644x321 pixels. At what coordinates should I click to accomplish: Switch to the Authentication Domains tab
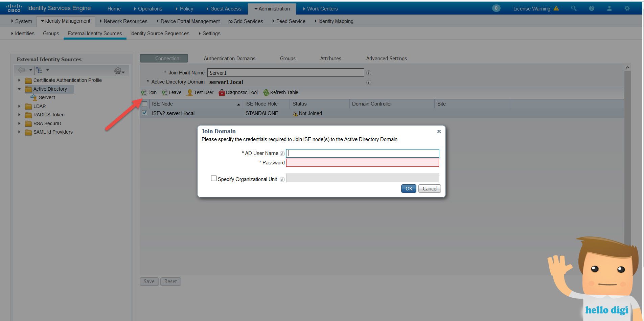[229, 59]
